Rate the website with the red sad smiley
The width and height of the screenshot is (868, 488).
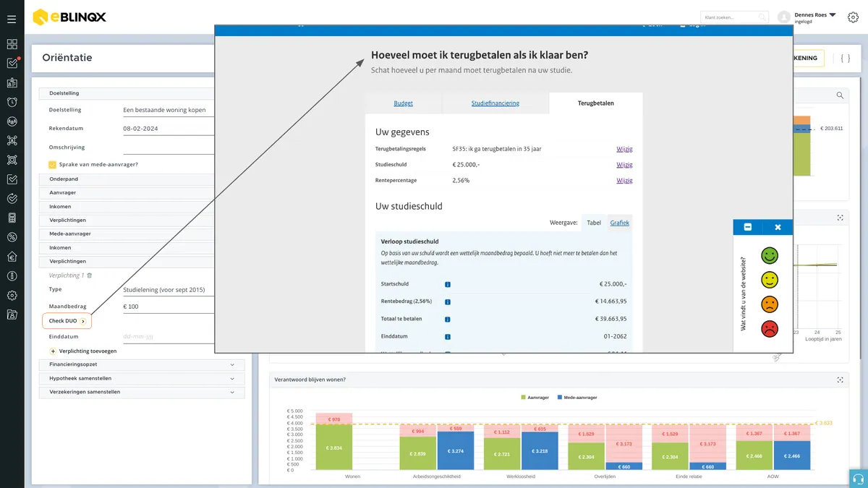[x=770, y=329]
